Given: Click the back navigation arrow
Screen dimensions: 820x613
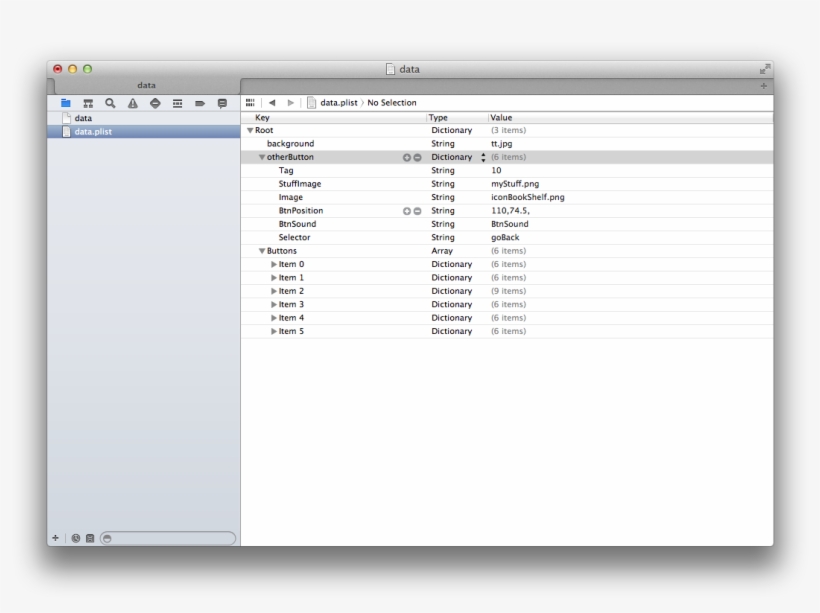Looking at the screenshot, I should [x=272, y=102].
